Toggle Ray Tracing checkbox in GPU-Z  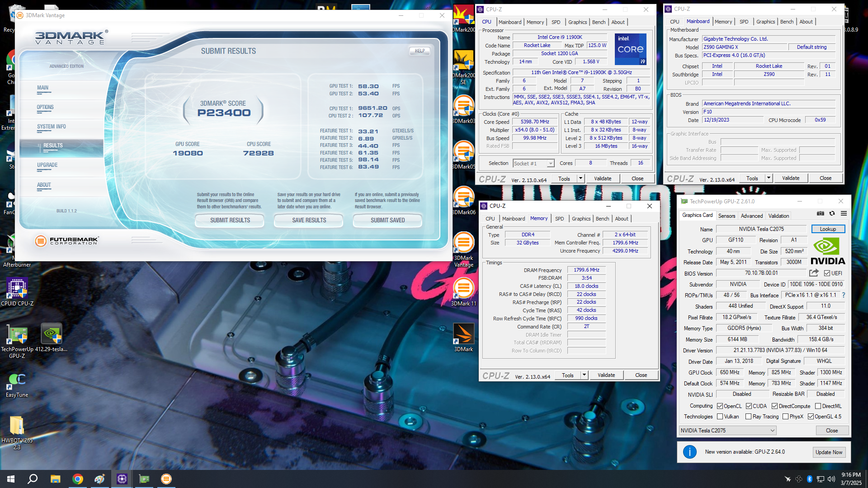749,417
